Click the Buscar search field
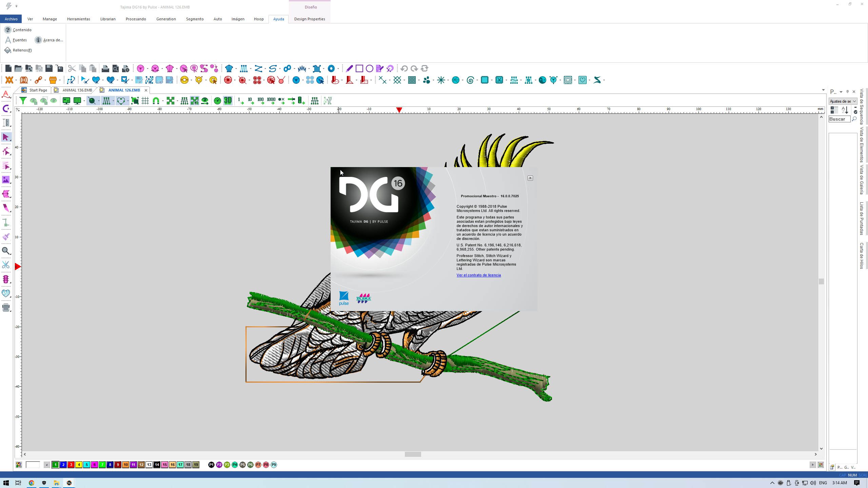This screenshot has width=868, height=488. coord(839,119)
